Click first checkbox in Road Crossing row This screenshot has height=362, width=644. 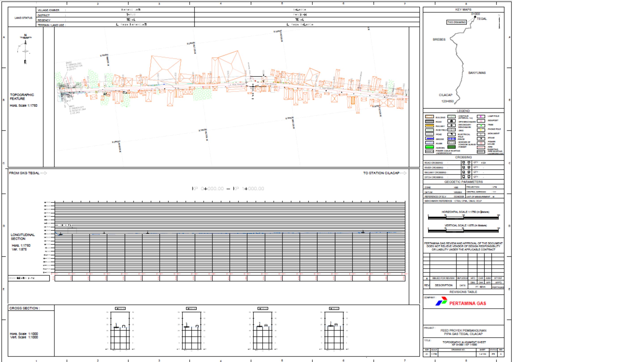(x=464, y=162)
